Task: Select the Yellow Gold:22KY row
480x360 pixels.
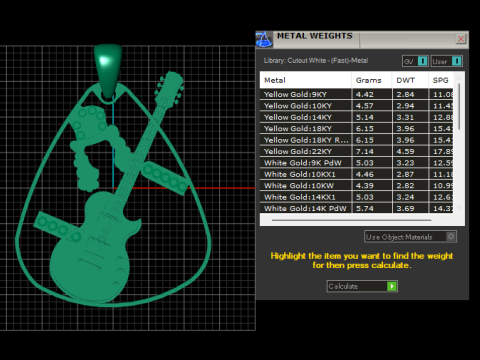Action: 356,151
